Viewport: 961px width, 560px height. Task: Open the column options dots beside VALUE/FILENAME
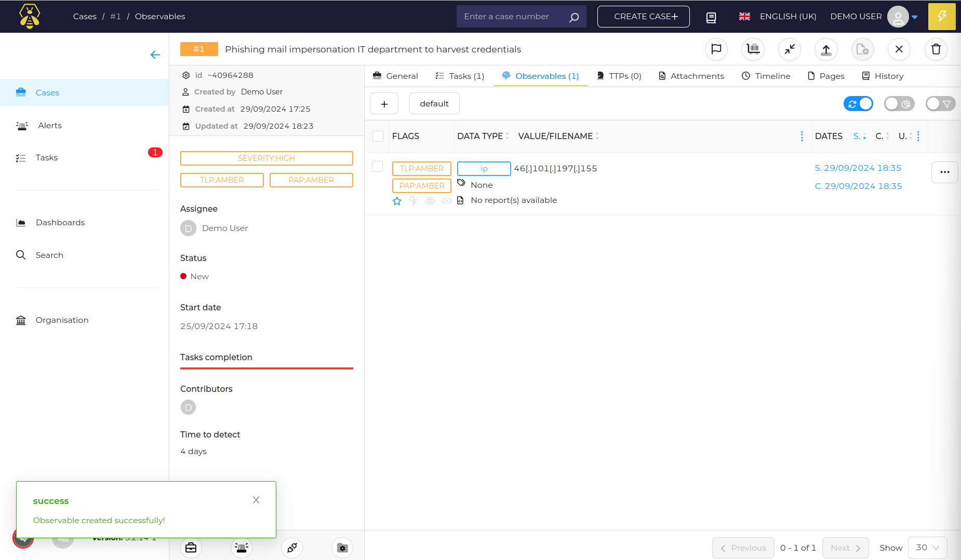pos(802,136)
